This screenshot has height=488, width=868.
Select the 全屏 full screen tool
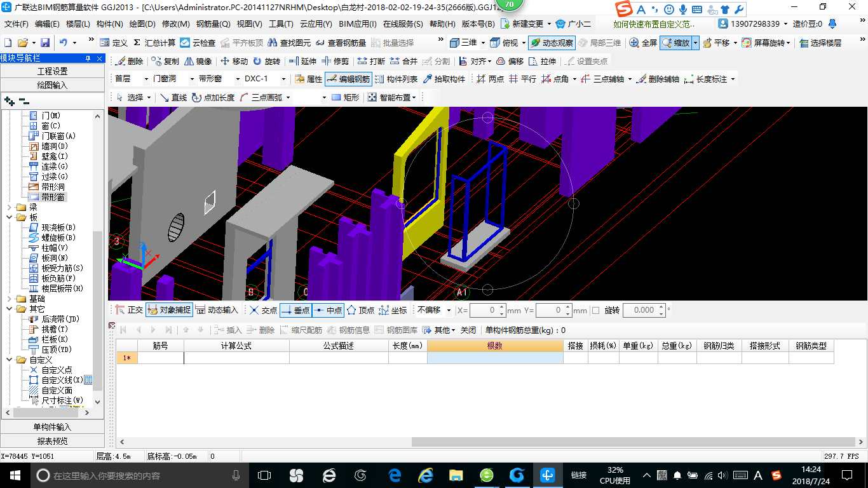tap(643, 43)
